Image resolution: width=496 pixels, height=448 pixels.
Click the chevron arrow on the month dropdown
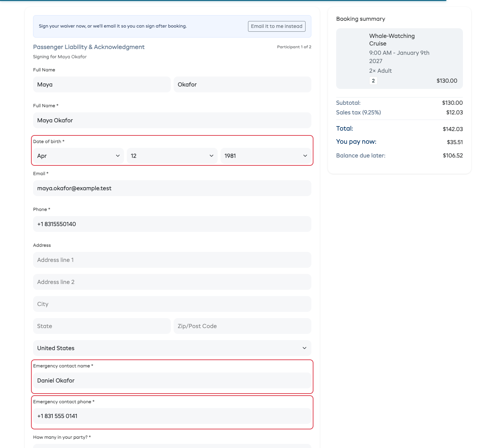[117, 156]
